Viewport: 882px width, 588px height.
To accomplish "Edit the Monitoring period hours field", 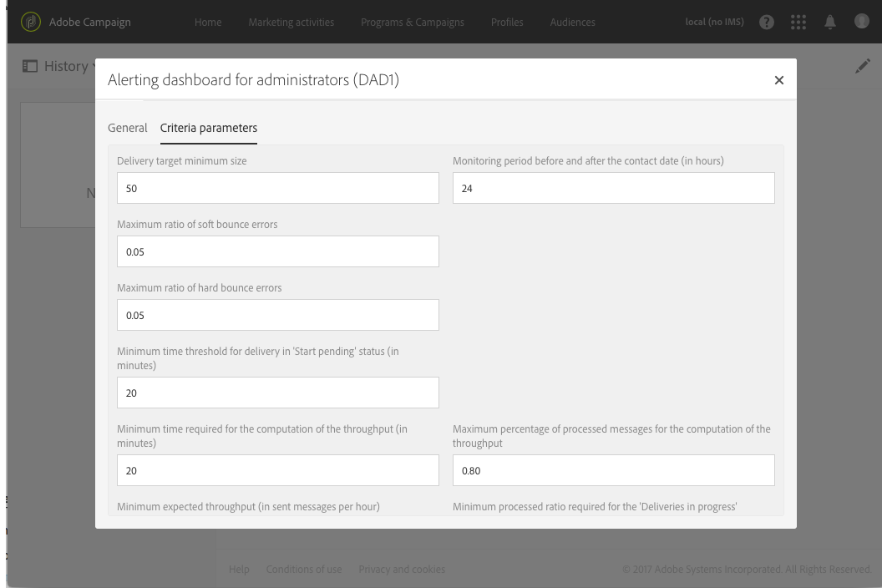I will coord(614,188).
